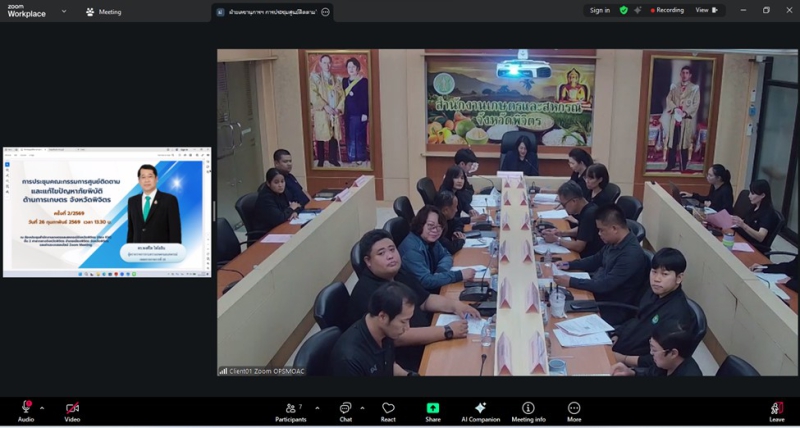Viewport: 800px width, 428px height.
Task: Start camera using the Video button
Action: pyautogui.click(x=72, y=410)
